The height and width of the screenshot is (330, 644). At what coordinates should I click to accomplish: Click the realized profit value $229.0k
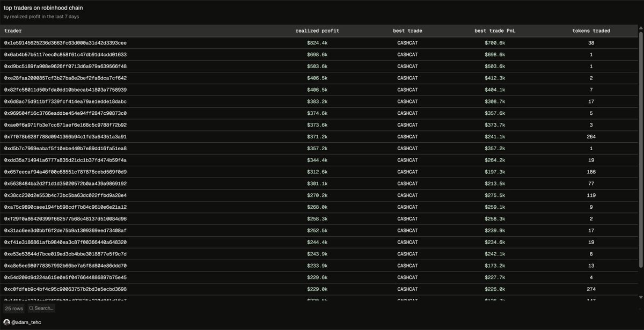tap(317, 289)
